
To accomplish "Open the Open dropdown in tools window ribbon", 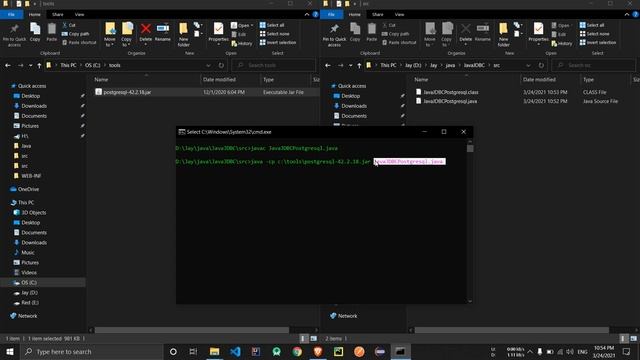I will (x=242, y=25).
